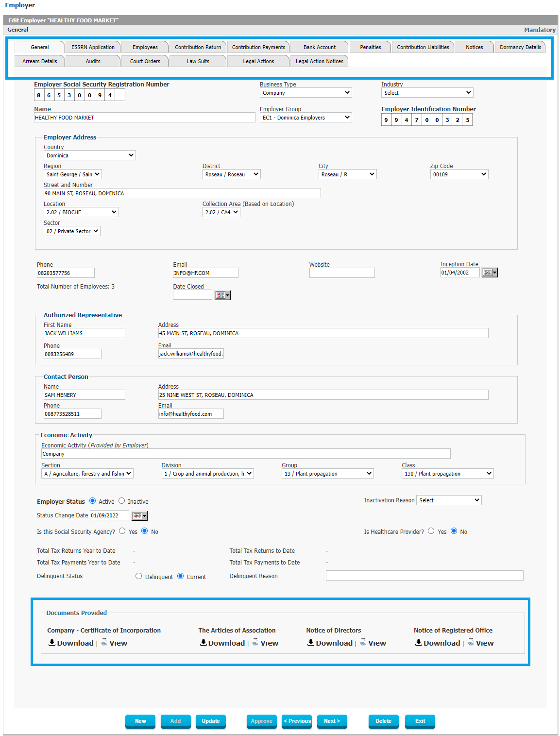Click the Exit button
560x736 pixels.
420,721
